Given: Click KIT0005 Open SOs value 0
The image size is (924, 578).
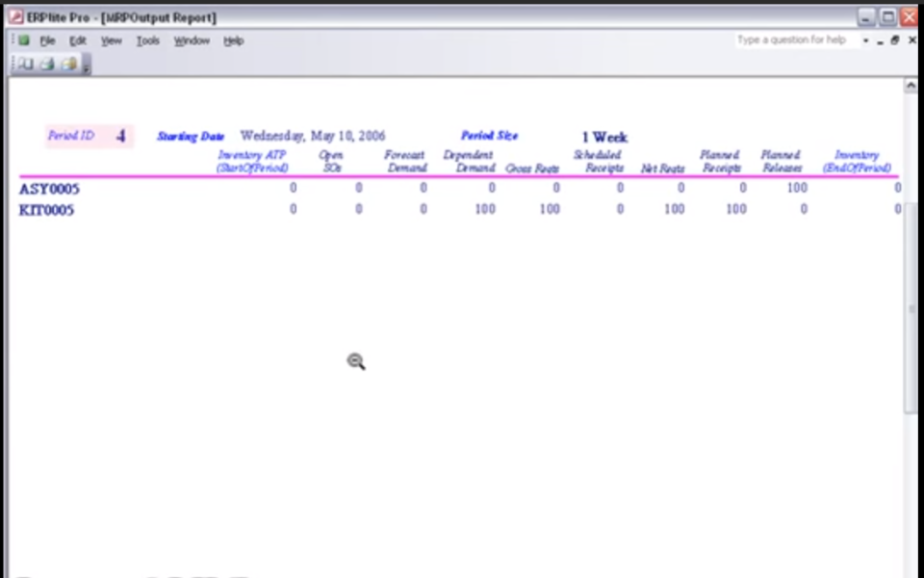Looking at the screenshot, I should tap(358, 209).
